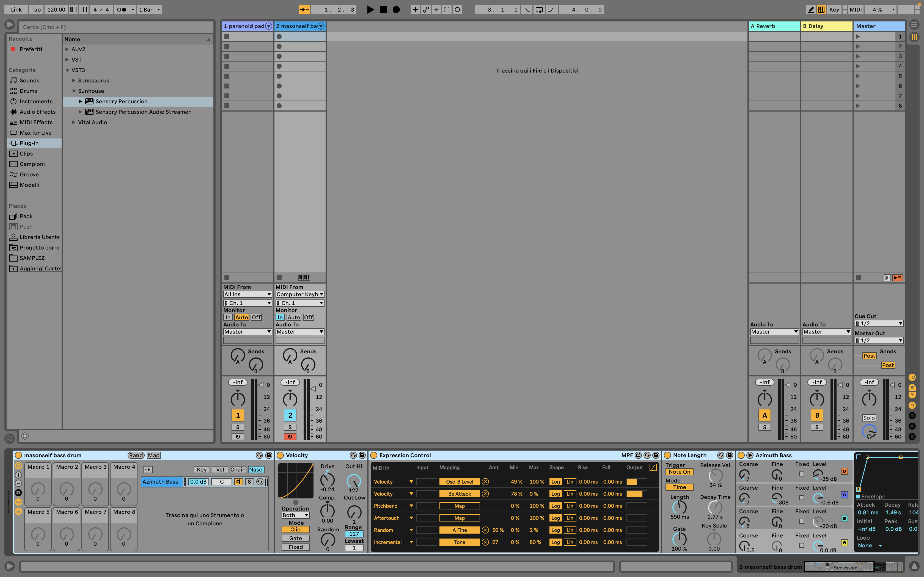The image size is (924, 577).
Task: Open the Max for Live category
Action: click(x=35, y=133)
